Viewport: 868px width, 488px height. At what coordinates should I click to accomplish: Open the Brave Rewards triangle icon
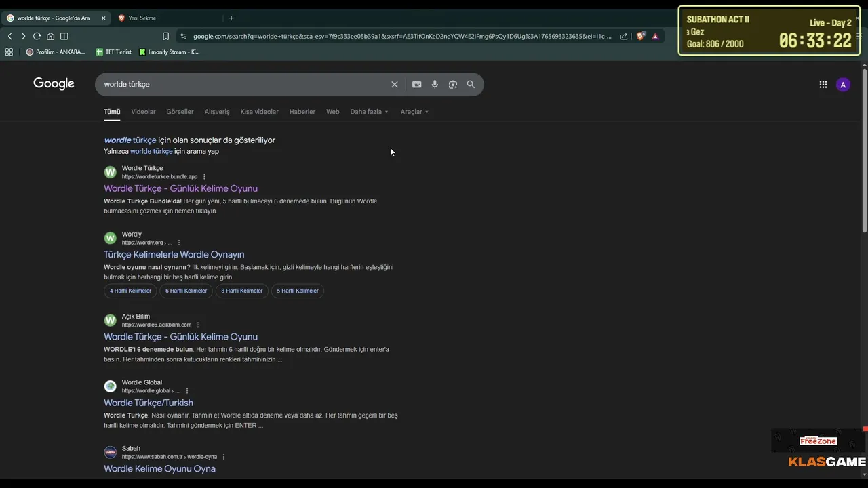point(655,36)
